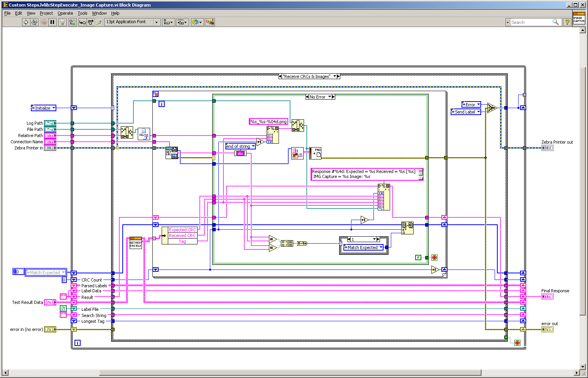Select the GET NEXT CRC BLK subVI
Viewport: 588px width, 378px height.
(135, 243)
